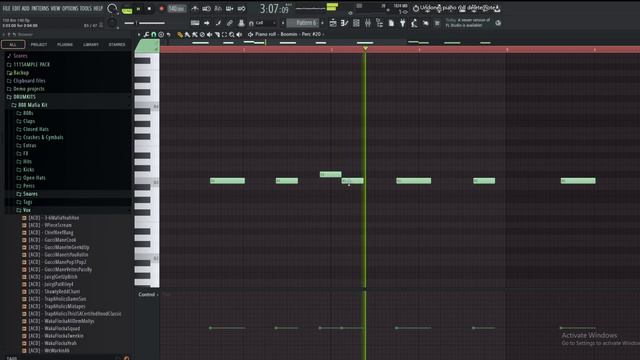
Task: Click the note above the main row
Action: point(330,174)
